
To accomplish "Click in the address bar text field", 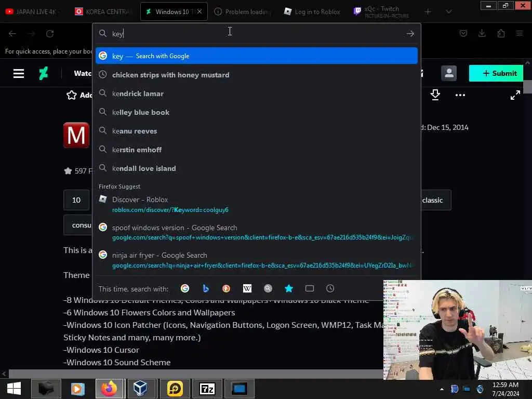I will coord(258,34).
